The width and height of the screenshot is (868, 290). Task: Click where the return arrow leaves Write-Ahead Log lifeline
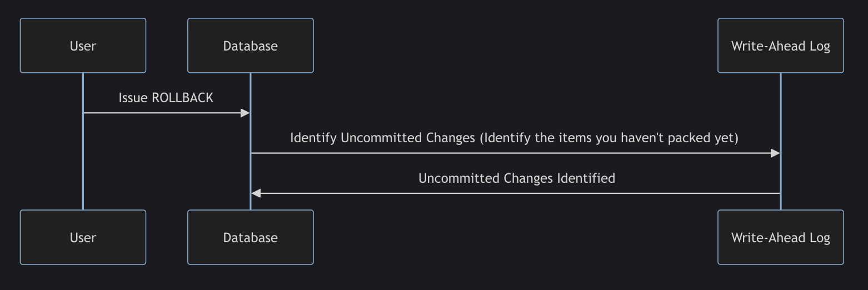(x=780, y=193)
